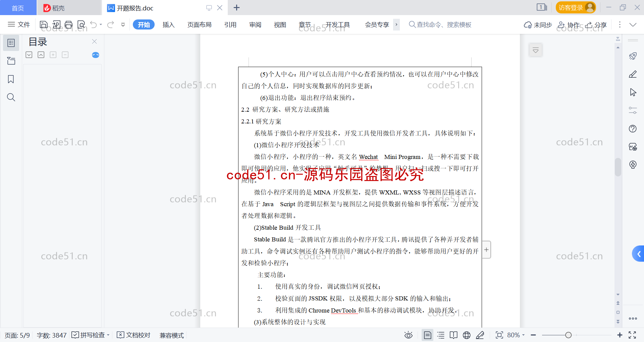Click the print icon
The image size is (644, 342).
[68, 24]
